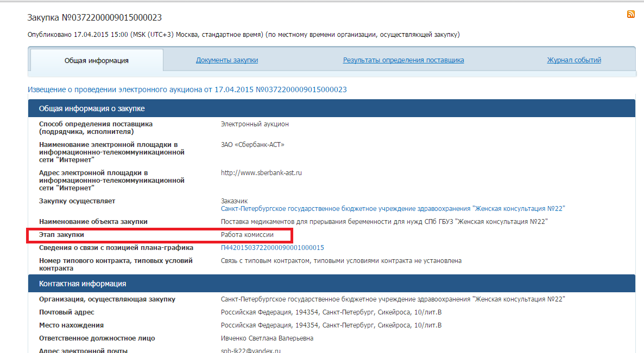The height and width of the screenshot is (353, 644).
Task: Click the label Закупку осуществляет
Action: [77, 201]
